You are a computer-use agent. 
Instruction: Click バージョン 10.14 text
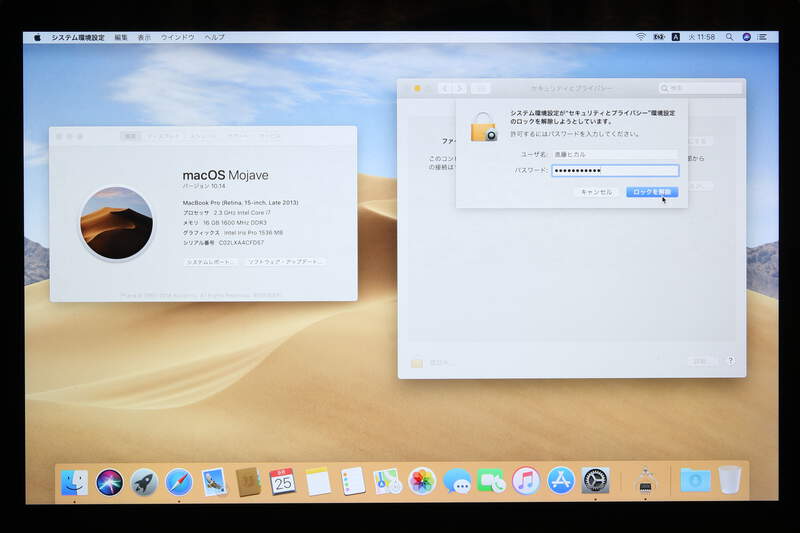tap(204, 186)
